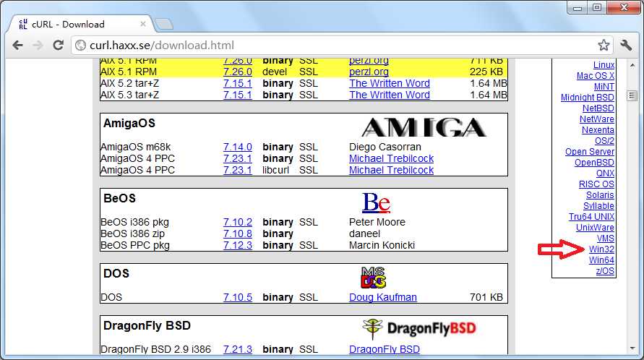Click the '701 KB' size cell

coord(486,297)
